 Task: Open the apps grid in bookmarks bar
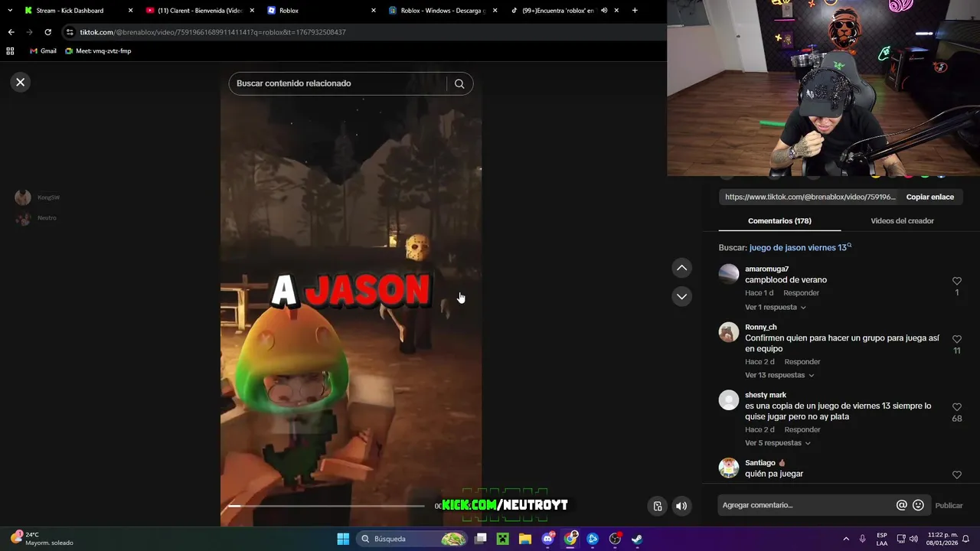(x=10, y=51)
